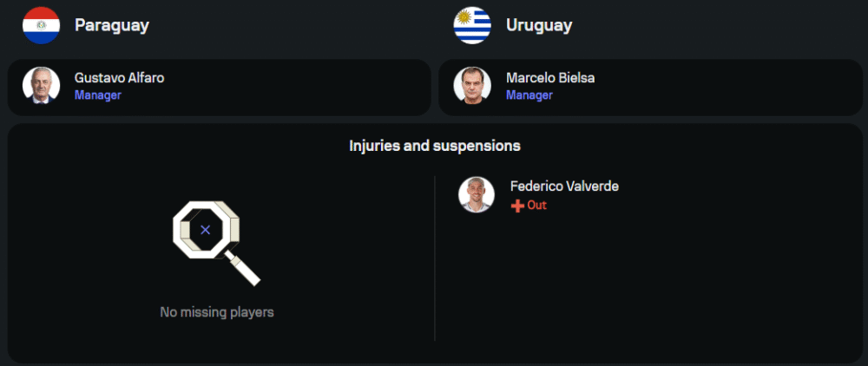Click the small X inside the magnifier
The image size is (868, 366).
click(x=205, y=230)
